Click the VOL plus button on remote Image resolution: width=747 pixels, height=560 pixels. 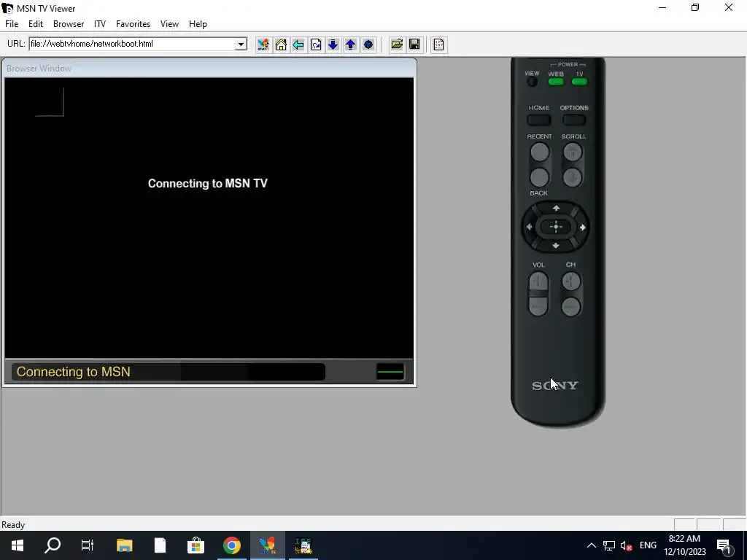[538, 281]
